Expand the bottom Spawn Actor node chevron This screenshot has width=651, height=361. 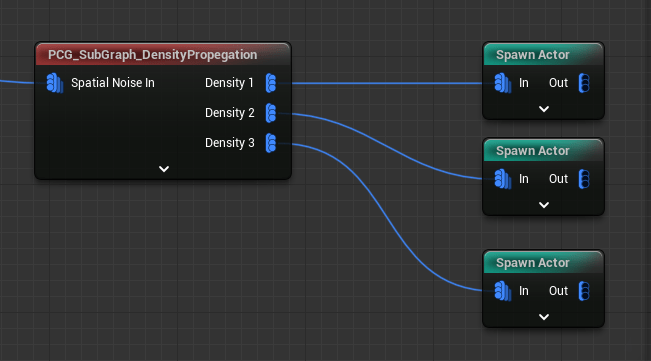(x=544, y=317)
